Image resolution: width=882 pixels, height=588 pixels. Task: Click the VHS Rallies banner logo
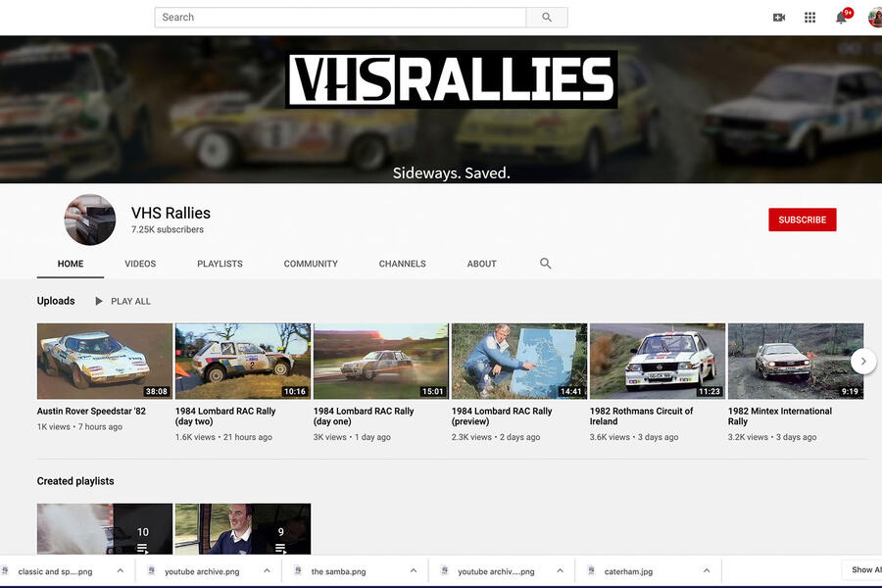[451, 79]
